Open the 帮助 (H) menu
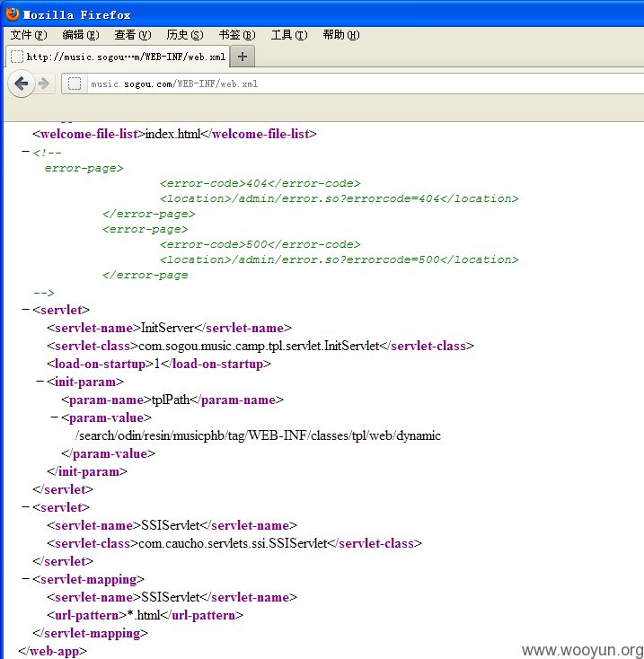Screen dimensions: 644x659 341,35
